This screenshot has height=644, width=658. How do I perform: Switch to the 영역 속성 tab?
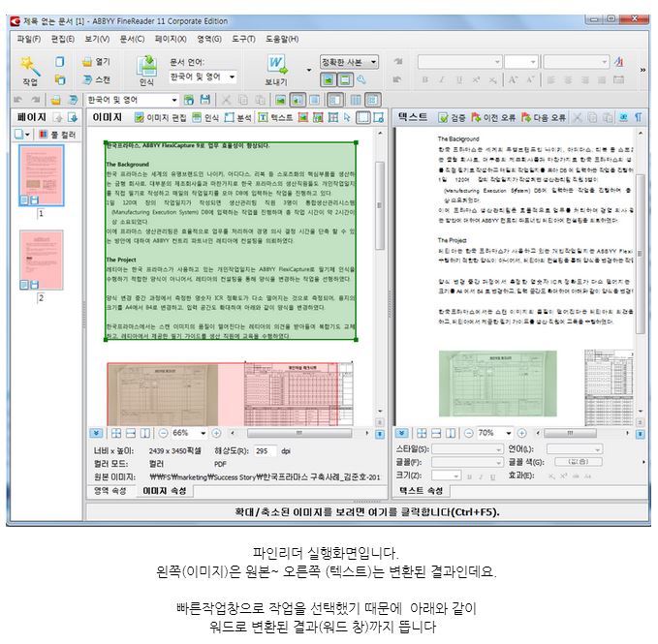110,491
